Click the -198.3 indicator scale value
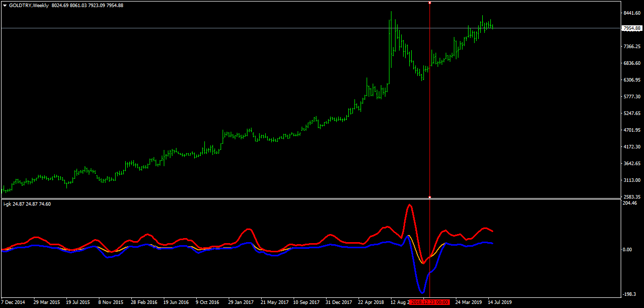 pyautogui.click(x=630, y=294)
